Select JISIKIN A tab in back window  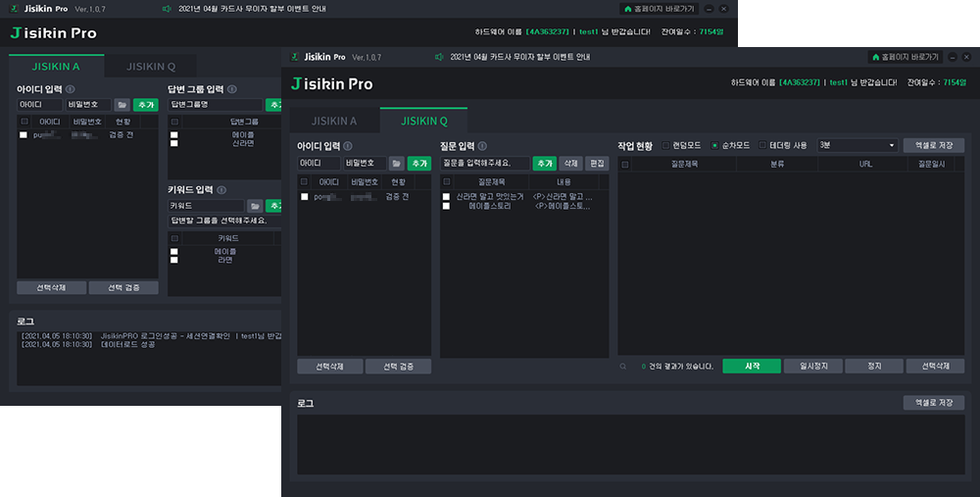click(x=56, y=67)
